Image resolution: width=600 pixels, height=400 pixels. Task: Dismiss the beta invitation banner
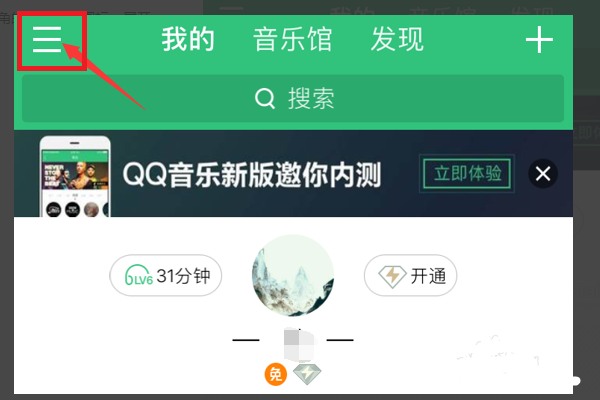coord(543,173)
